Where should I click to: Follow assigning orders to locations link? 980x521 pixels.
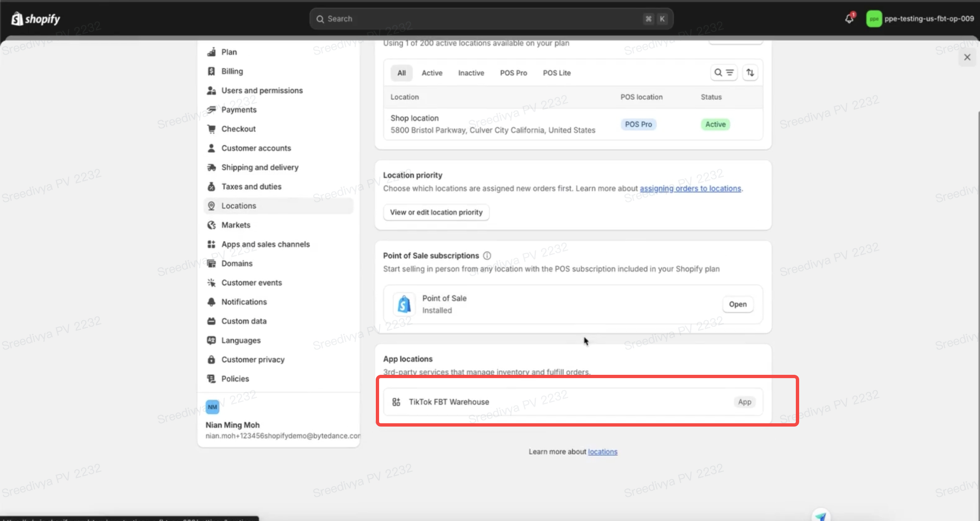click(x=690, y=188)
